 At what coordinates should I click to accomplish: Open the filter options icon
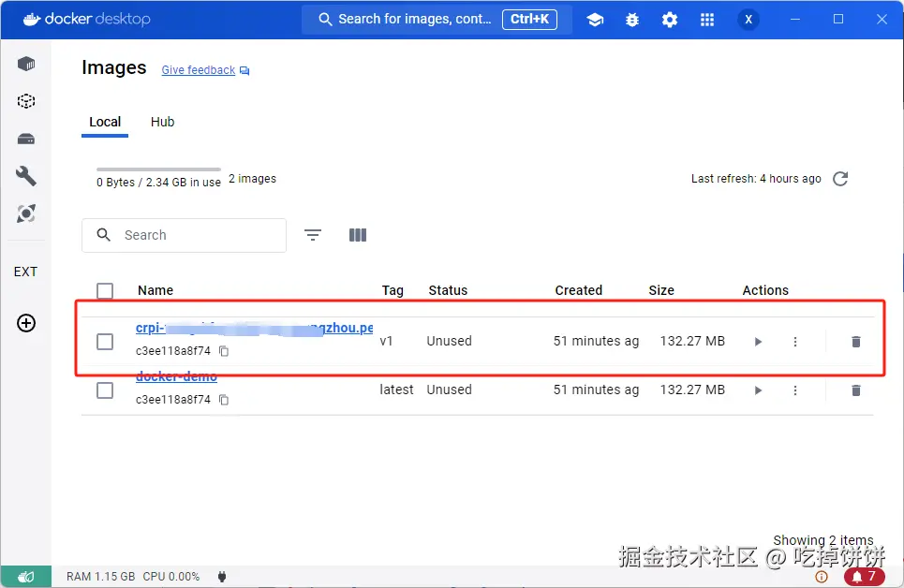coord(313,235)
